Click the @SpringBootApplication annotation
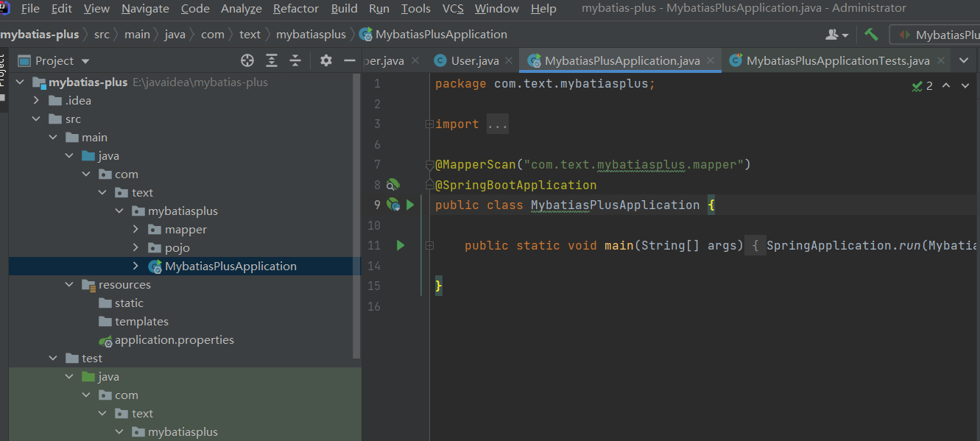Image resolution: width=980 pixels, height=441 pixels. point(515,185)
